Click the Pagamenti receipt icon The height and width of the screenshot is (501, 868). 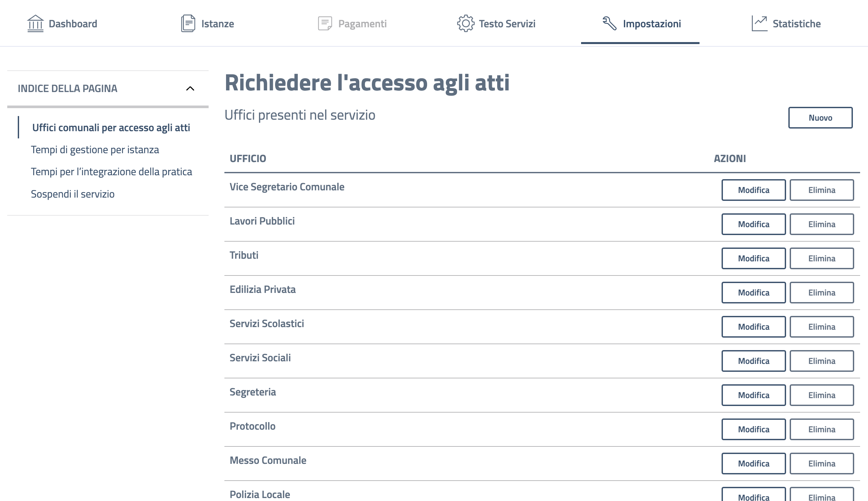(325, 23)
